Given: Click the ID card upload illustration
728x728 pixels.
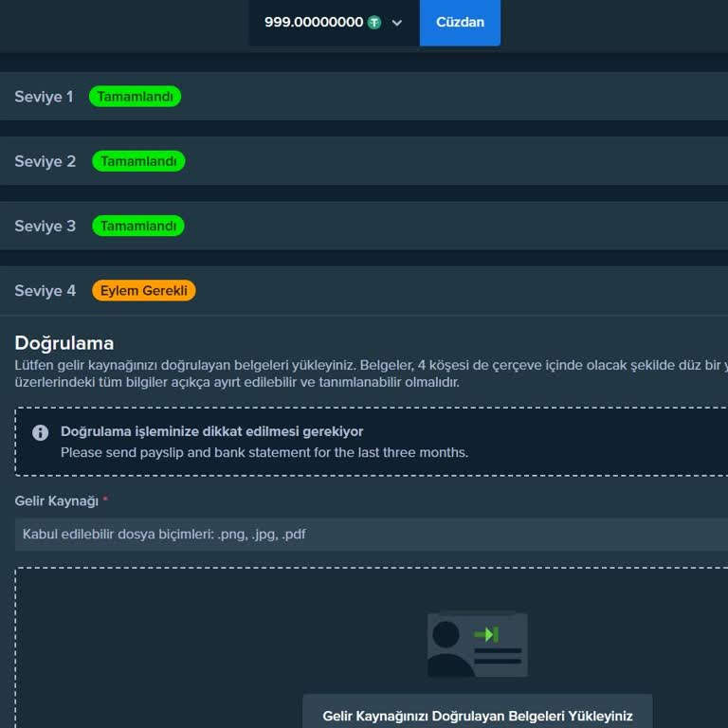Looking at the screenshot, I should point(477,645).
